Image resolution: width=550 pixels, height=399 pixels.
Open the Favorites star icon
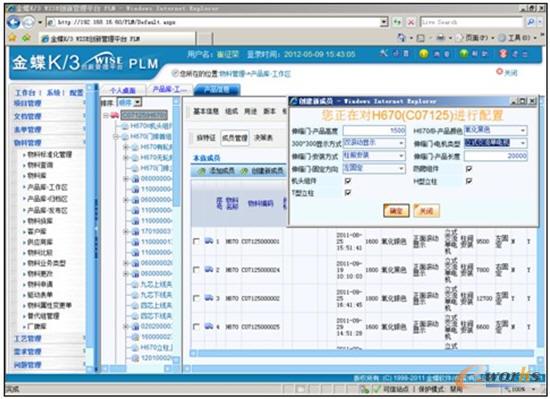[12, 37]
